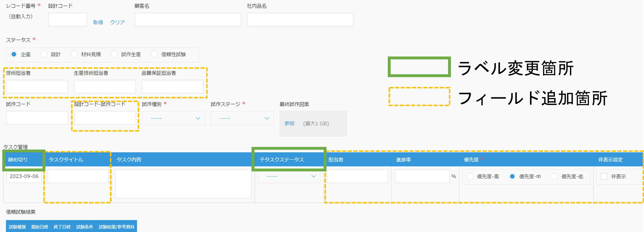Select the 信頼性試験 status radio button

point(154,54)
